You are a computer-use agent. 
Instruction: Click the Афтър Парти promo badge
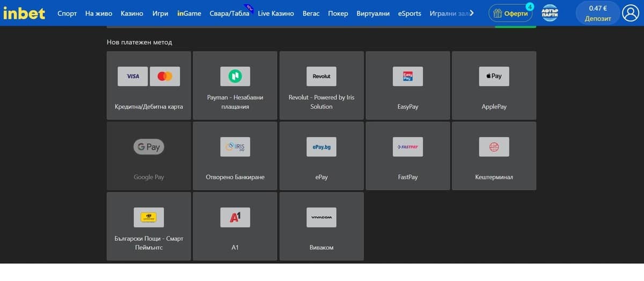(550, 13)
